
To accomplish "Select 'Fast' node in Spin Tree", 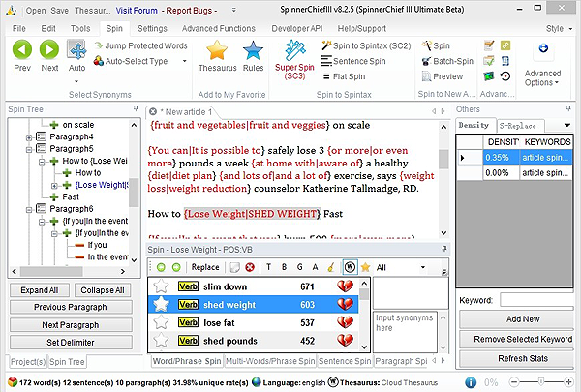I will 71,196.
